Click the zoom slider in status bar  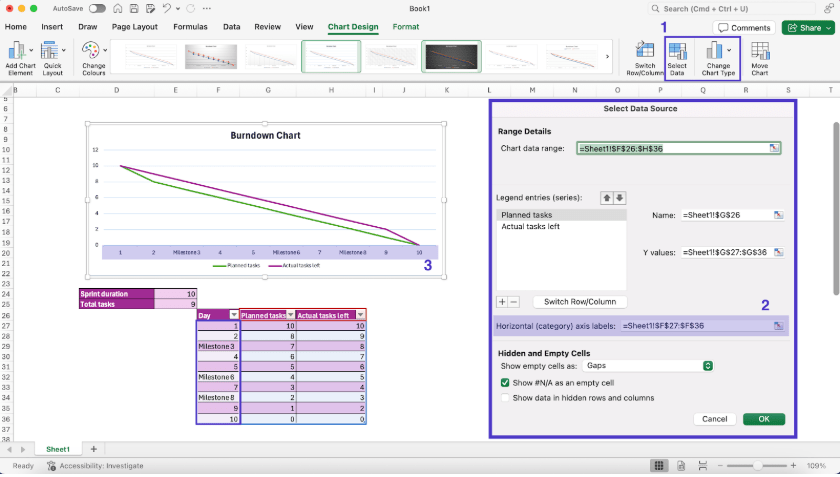coord(758,465)
